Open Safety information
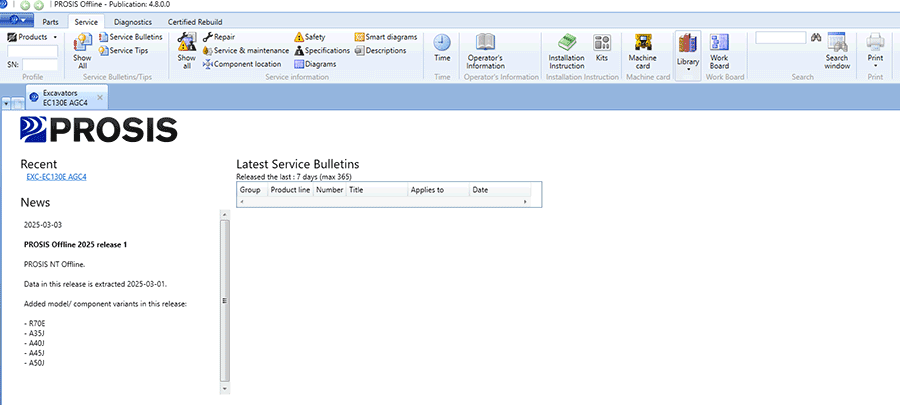900x405 pixels. point(310,37)
